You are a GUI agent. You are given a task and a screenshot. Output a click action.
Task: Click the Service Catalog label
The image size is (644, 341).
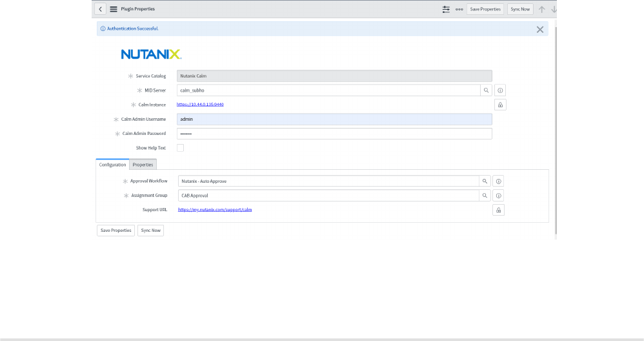[x=151, y=76]
